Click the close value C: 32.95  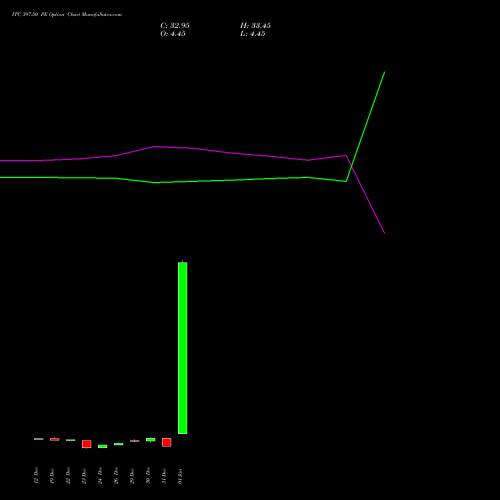coord(175,26)
